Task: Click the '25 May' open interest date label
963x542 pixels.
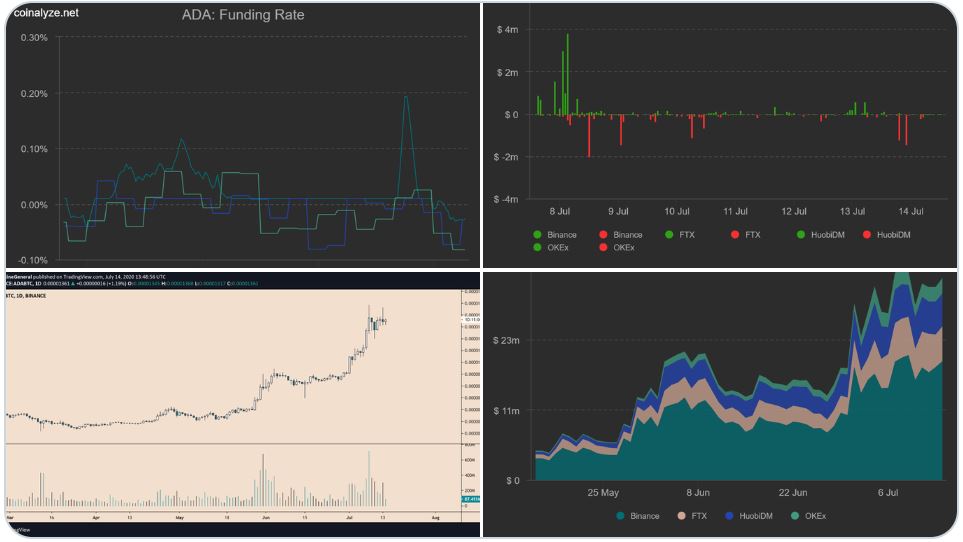Action: [x=603, y=492]
